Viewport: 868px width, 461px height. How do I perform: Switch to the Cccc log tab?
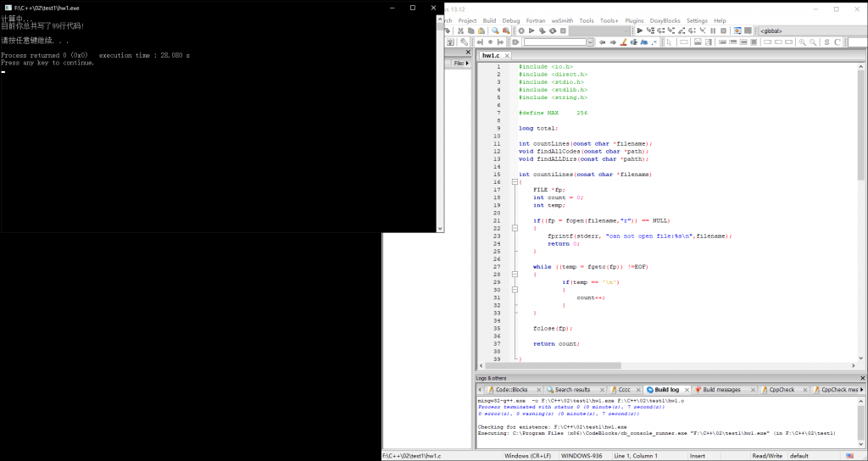624,390
